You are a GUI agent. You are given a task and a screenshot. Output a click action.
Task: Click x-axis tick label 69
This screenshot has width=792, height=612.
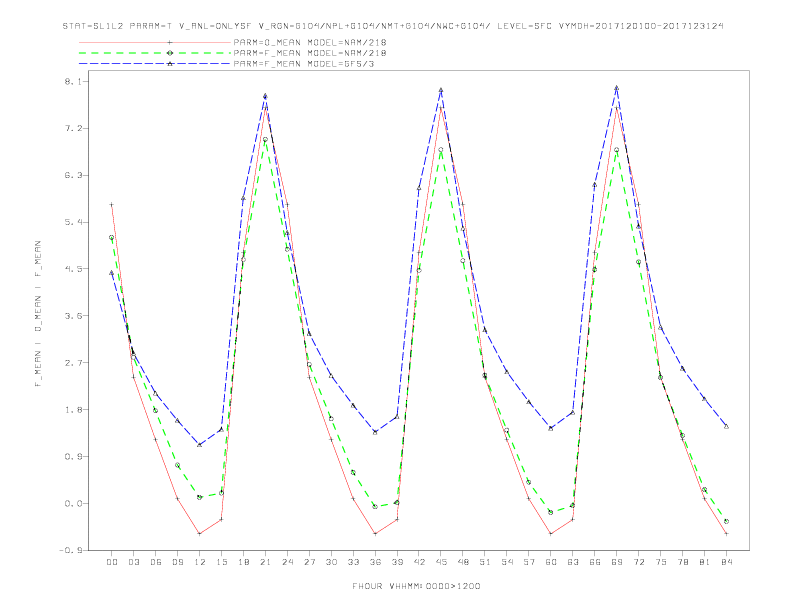617,562
